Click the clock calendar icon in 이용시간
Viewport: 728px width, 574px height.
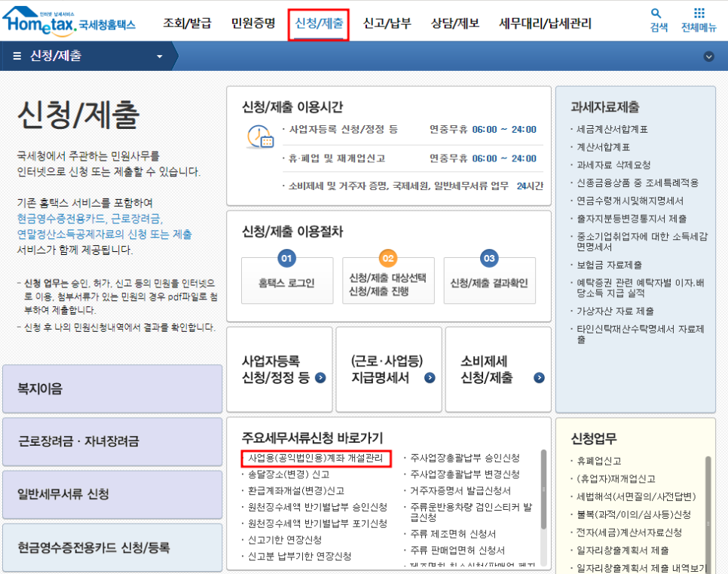260,137
